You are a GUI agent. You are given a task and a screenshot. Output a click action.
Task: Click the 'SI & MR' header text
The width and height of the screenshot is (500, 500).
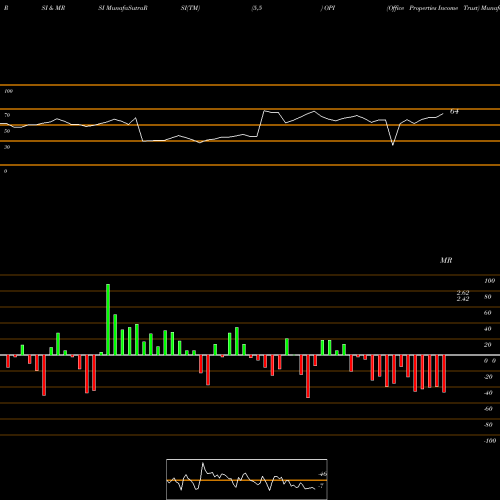53,8
